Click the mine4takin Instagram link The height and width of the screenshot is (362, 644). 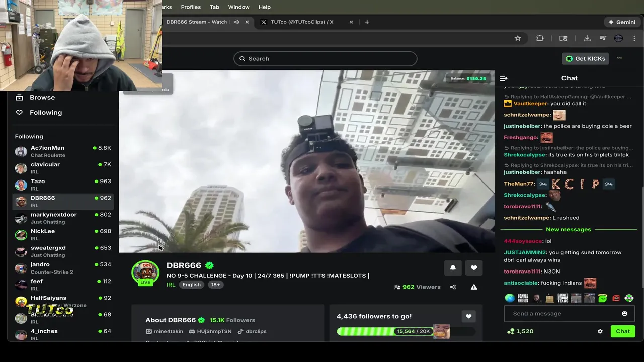click(165, 332)
